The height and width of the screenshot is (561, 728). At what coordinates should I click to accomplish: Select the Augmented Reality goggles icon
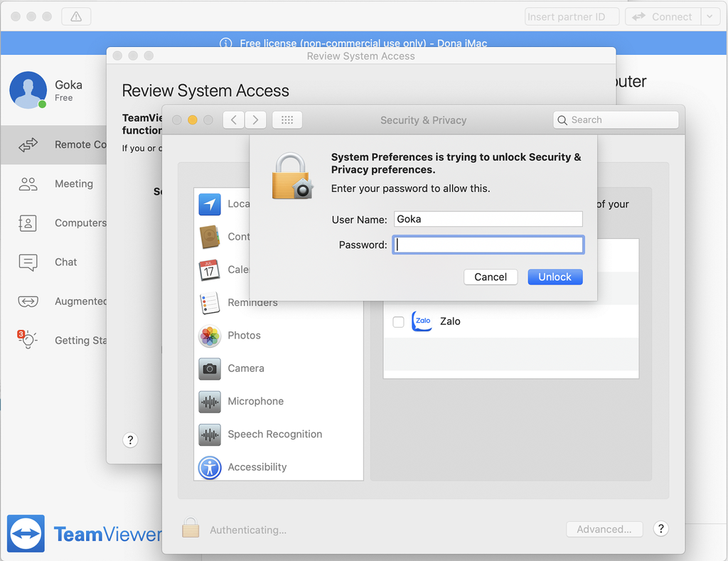[x=28, y=301]
